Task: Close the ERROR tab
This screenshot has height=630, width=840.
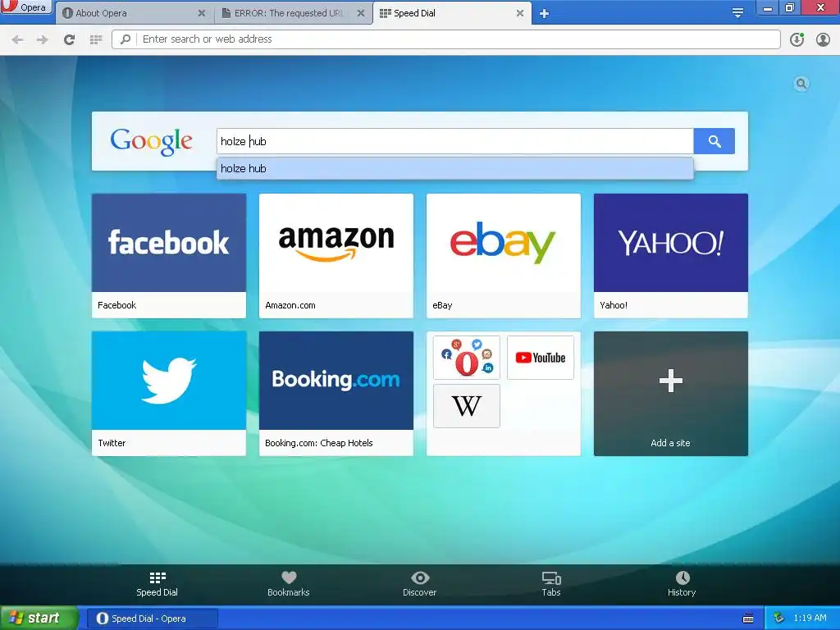Action: click(361, 13)
